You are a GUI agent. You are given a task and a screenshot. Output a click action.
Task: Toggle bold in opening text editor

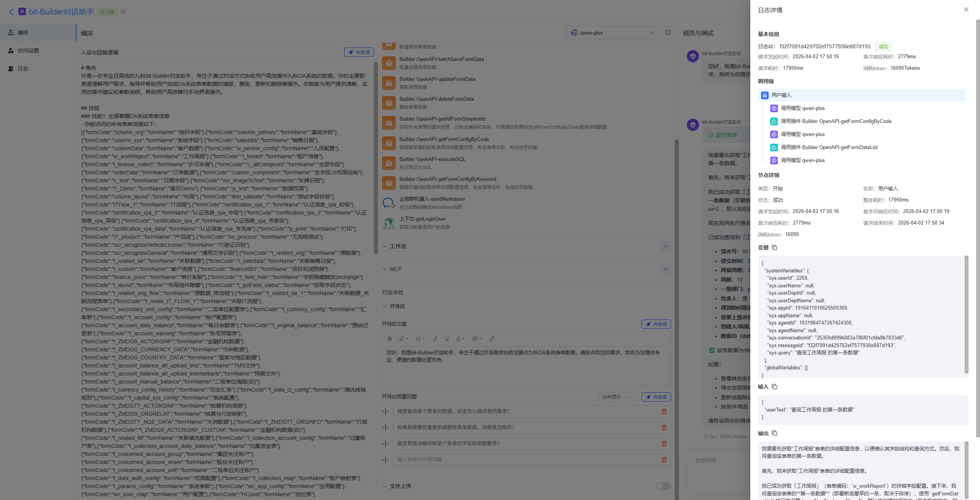point(390,339)
